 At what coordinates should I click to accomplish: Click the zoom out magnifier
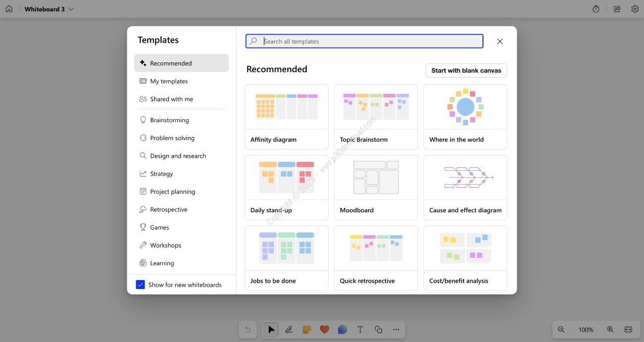561,330
